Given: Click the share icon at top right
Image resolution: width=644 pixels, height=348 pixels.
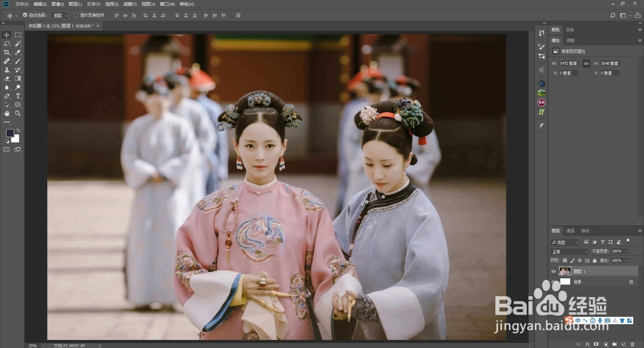Looking at the screenshot, I should coord(638,15).
